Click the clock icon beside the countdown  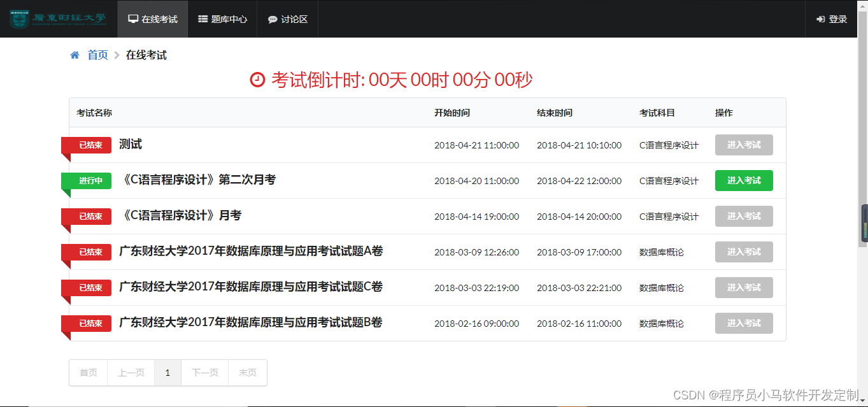pyautogui.click(x=257, y=79)
